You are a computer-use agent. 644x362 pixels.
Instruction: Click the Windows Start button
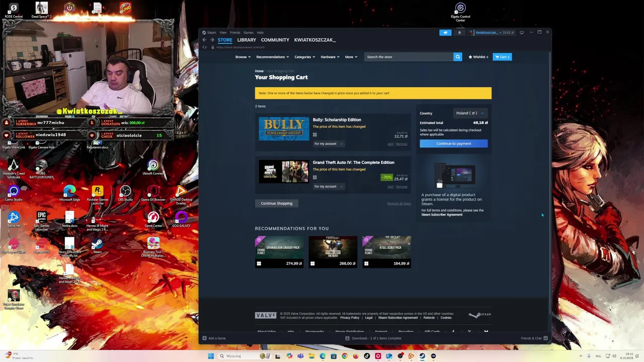tap(211, 356)
